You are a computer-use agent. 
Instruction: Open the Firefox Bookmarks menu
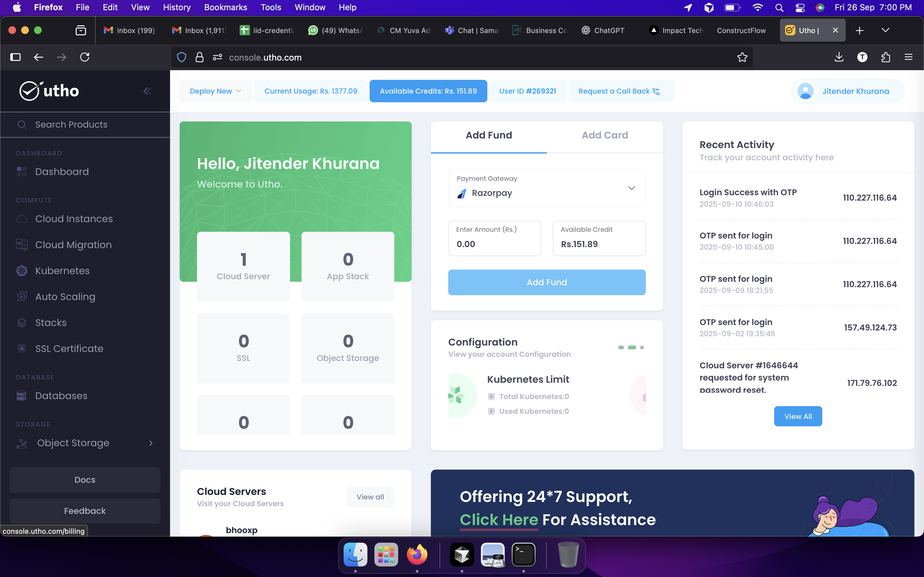[225, 7]
